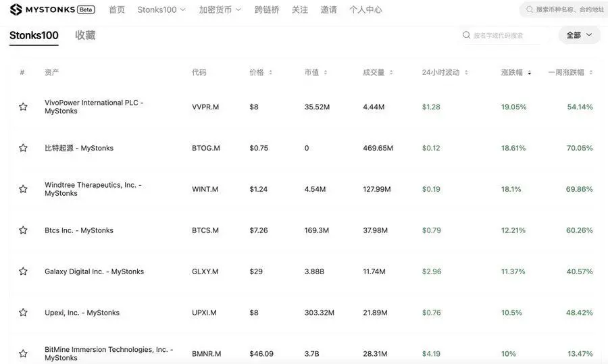The width and height of the screenshot is (608, 364).
Task: Click the 代码 column header
Action: tap(199, 72)
